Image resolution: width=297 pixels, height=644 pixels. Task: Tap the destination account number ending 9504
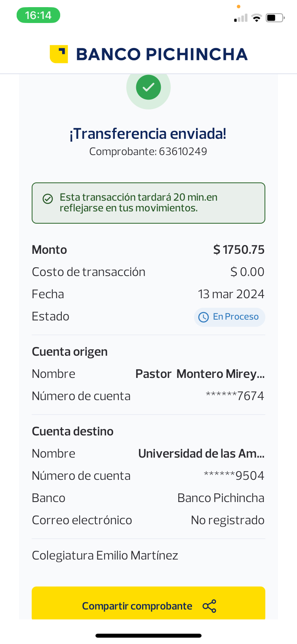click(234, 475)
